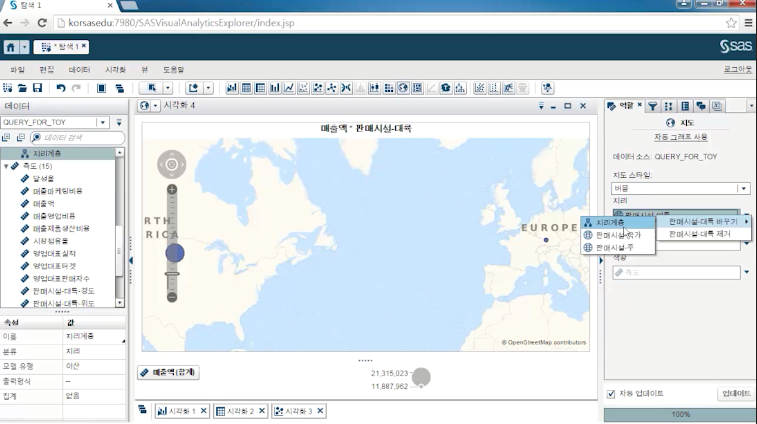
Task: Collapse the 측도 (15) tree group
Action: pos(7,166)
